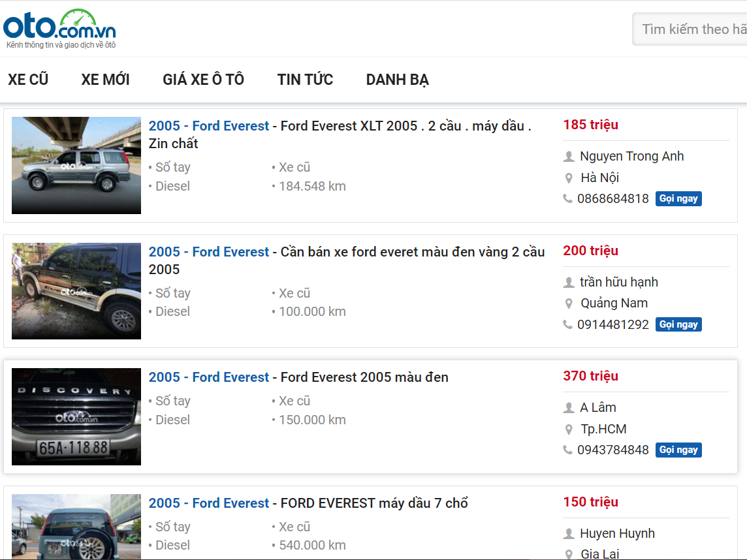Image resolution: width=747 pixels, height=560 pixels.
Task: Click the seller icon beside Huyen Huynh
Action: [568, 534]
